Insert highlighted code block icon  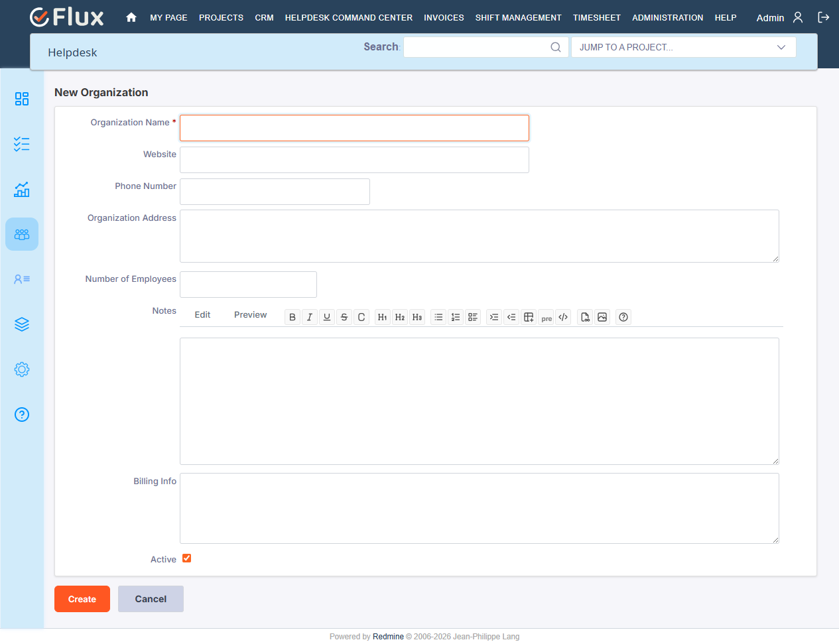563,317
